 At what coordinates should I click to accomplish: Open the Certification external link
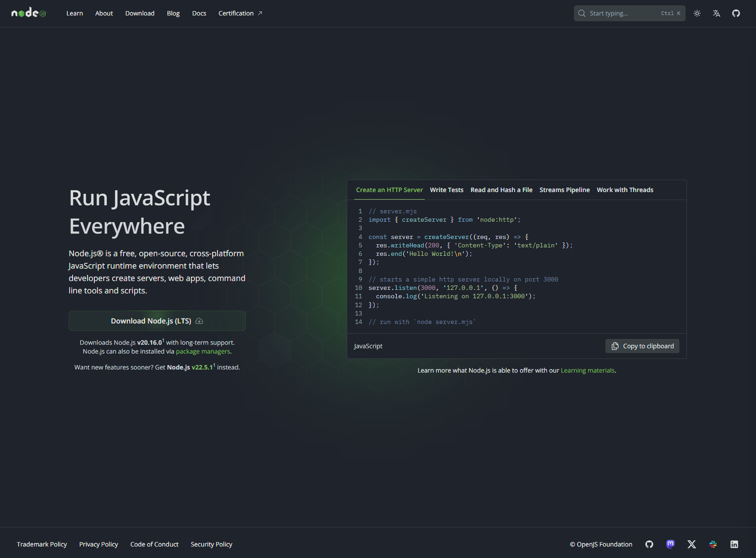(x=240, y=13)
